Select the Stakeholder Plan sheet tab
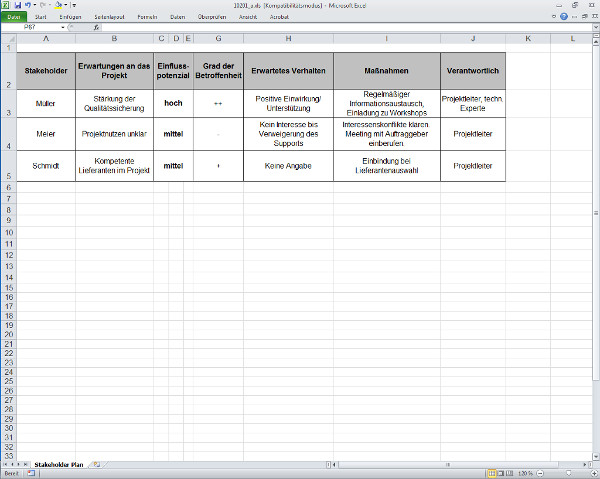The width and height of the screenshot is (600, 479). 59,465
